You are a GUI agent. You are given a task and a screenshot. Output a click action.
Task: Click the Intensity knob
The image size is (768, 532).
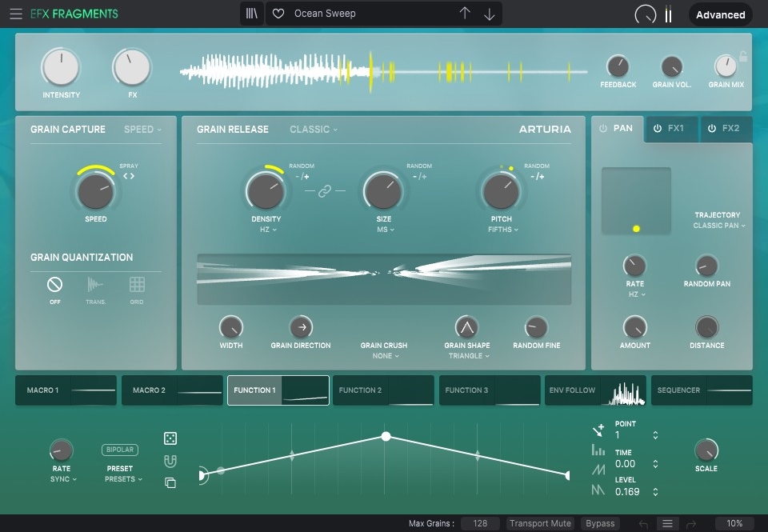click(61, 68)
